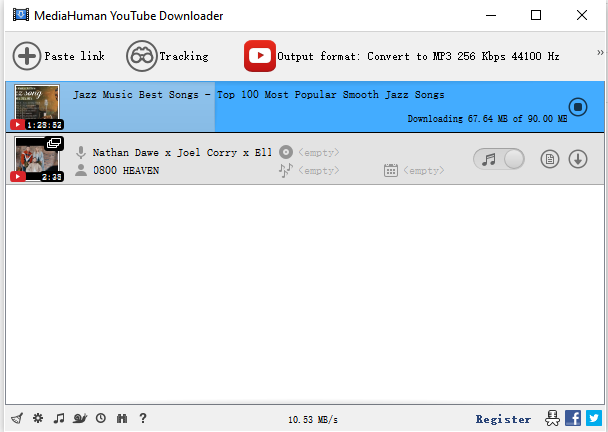
Task: Open the Facebook page icon
Action: pos(573,418)
